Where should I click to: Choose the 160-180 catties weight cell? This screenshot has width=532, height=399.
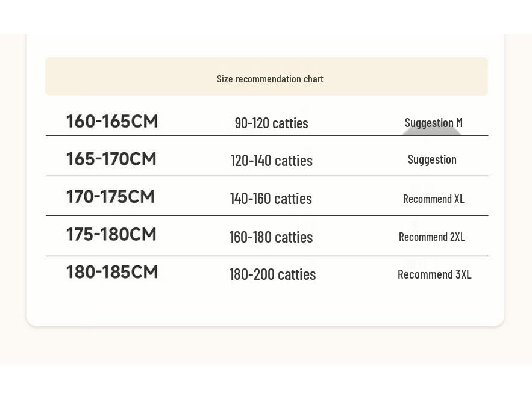coord(271,237)
